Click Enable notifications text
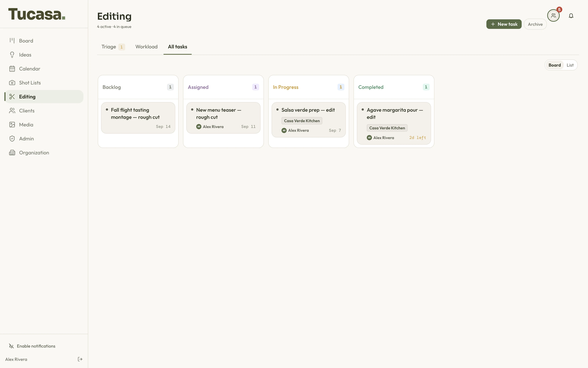588x368 pixels. (x=36, y=346)
